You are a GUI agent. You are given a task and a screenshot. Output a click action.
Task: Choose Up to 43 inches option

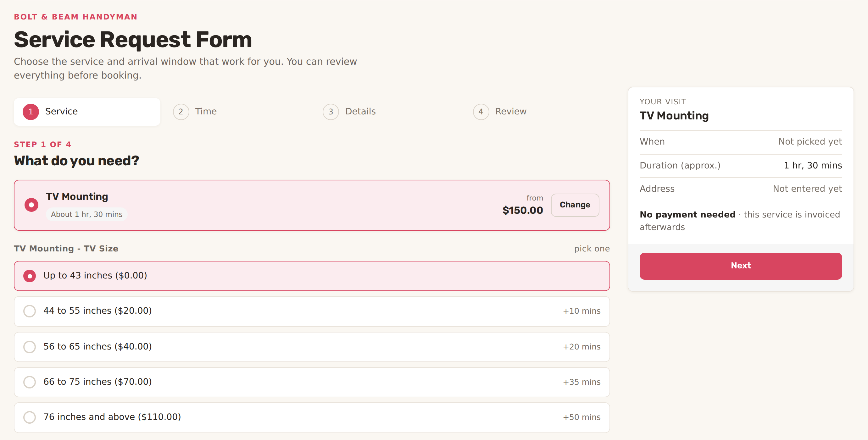312,276
